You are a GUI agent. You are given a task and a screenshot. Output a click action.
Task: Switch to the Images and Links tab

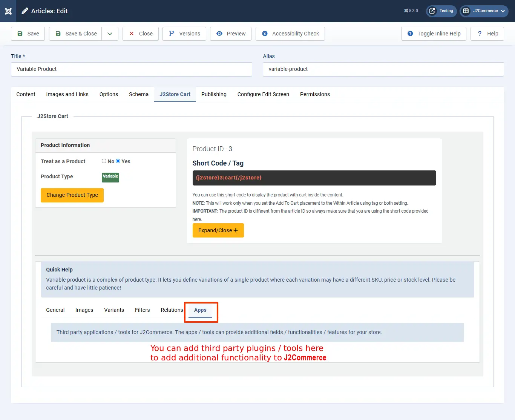67,94
